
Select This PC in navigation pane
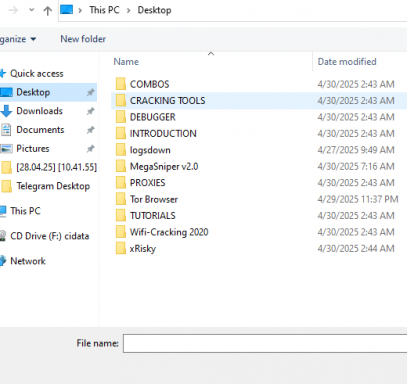(25, 211)
